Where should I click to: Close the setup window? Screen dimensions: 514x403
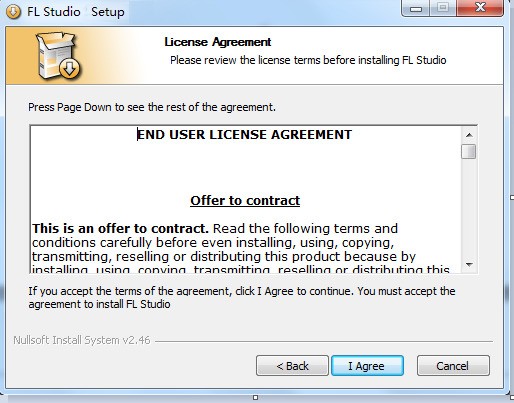click(x=480, y=7)
